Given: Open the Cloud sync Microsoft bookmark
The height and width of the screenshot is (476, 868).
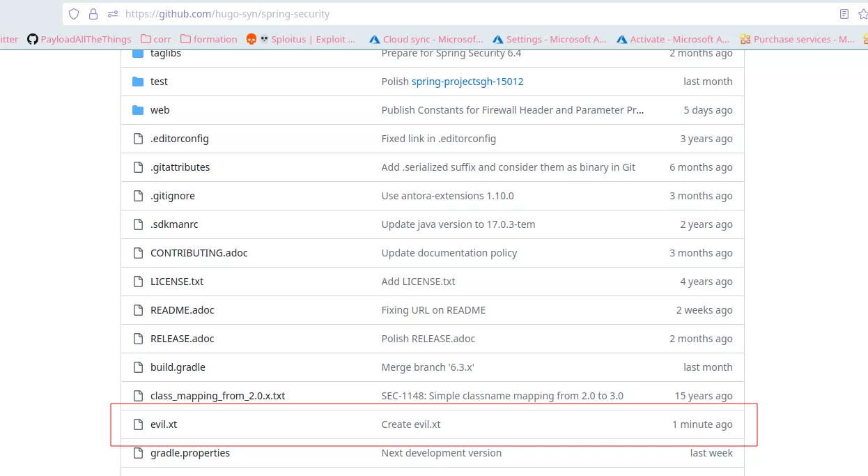Looking at the screenshot, I should coord(426,39).
